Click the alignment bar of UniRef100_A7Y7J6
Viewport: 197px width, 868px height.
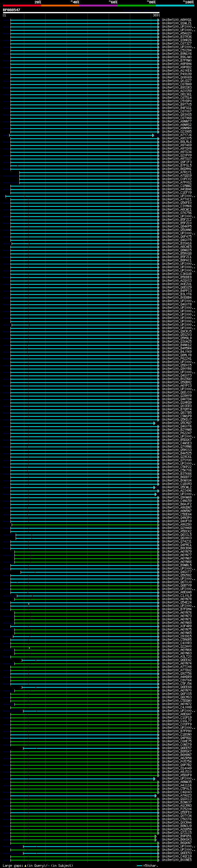pos(82,135)
